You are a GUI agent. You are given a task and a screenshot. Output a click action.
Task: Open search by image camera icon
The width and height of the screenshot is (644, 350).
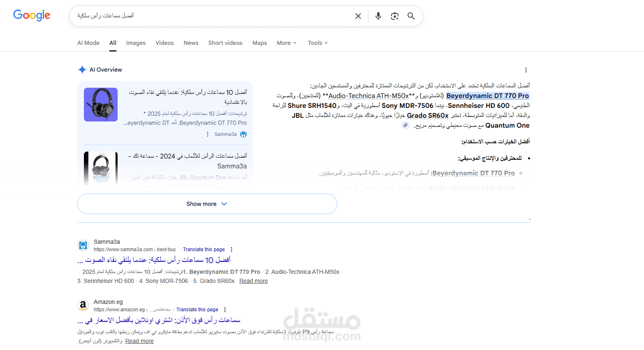point(395,16)
